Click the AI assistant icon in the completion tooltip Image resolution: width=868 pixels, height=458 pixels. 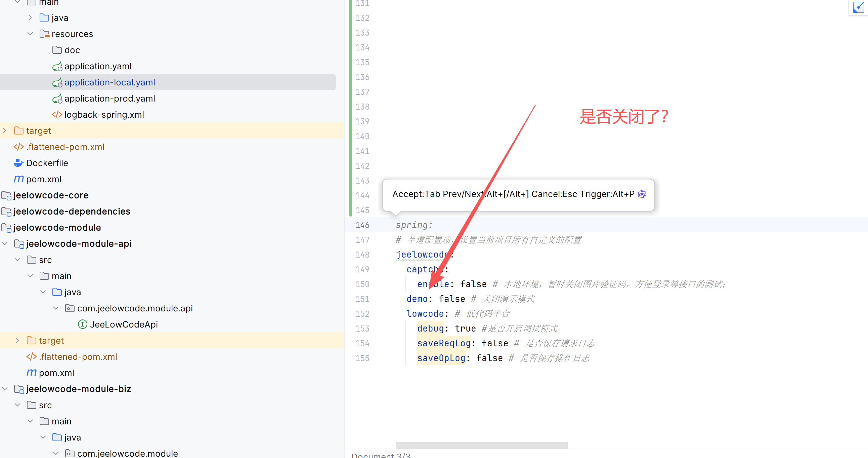point(642,194)
